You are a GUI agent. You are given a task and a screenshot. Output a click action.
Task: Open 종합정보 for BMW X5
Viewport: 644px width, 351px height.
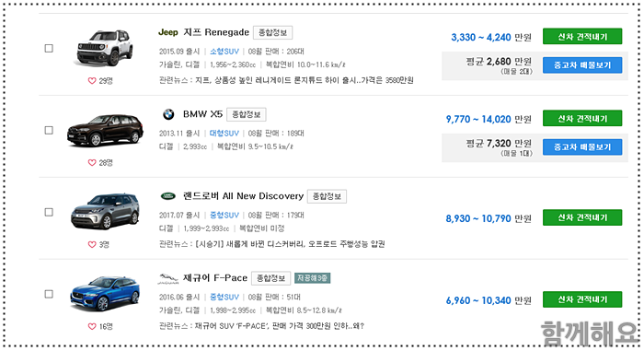247,114
